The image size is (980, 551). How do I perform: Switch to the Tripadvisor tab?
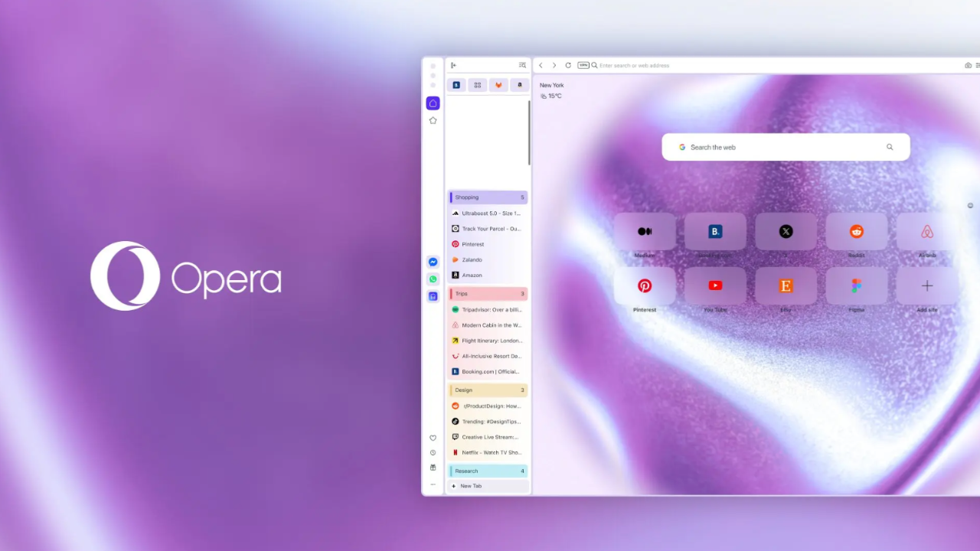click(x=488, y=310)
